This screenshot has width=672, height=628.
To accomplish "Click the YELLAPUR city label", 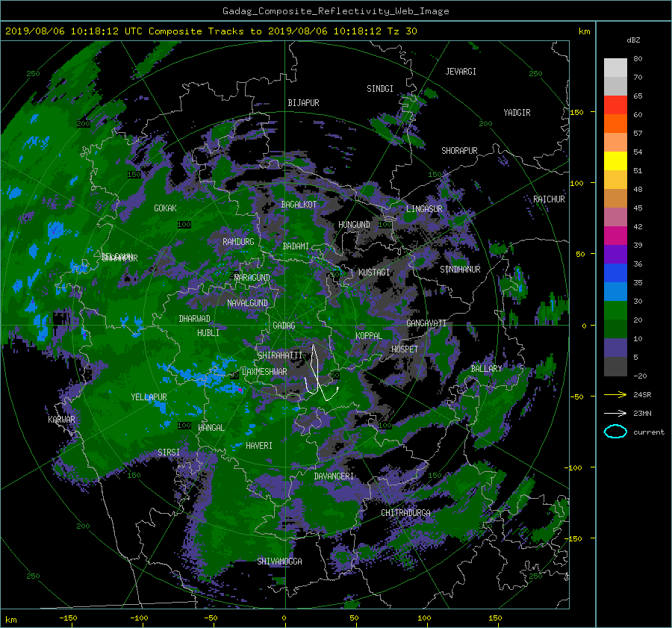I will click(x=149, y=397).
